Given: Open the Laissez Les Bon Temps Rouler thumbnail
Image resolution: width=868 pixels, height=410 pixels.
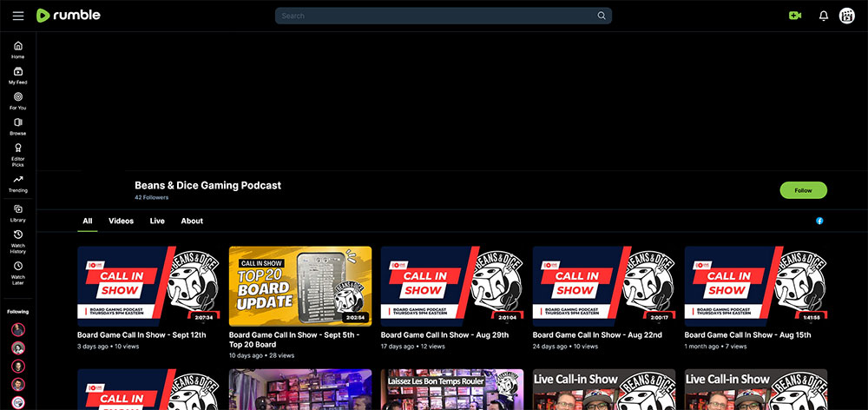Looking at the screenshot, I should pyautogui.click(x=452, y=389).
